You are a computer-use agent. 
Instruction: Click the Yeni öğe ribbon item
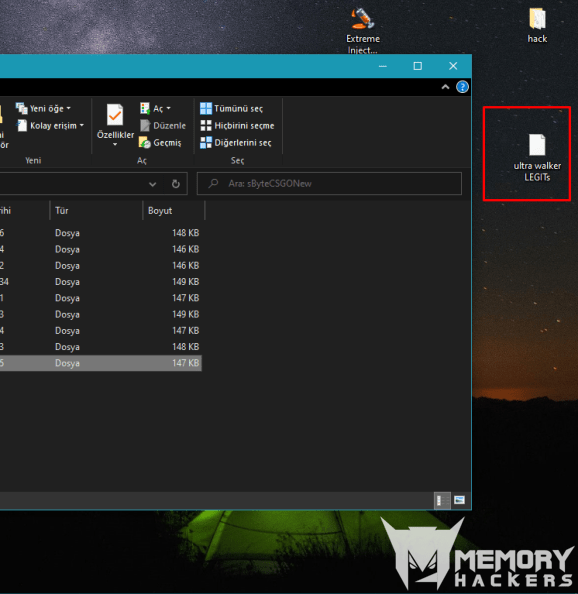coord(43,109)
